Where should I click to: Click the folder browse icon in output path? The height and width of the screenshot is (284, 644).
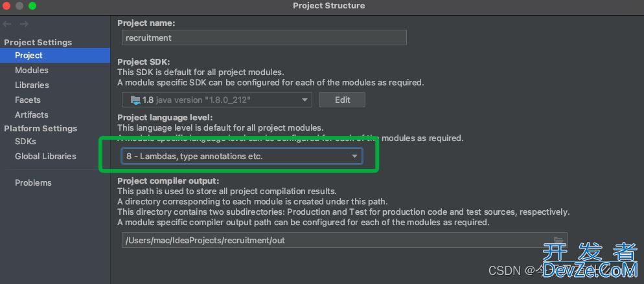(x=558, y=240)
